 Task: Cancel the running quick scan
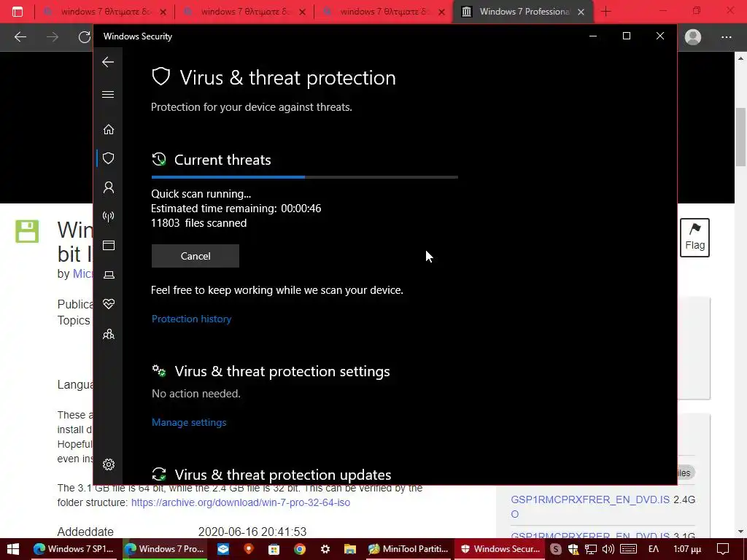196,256
